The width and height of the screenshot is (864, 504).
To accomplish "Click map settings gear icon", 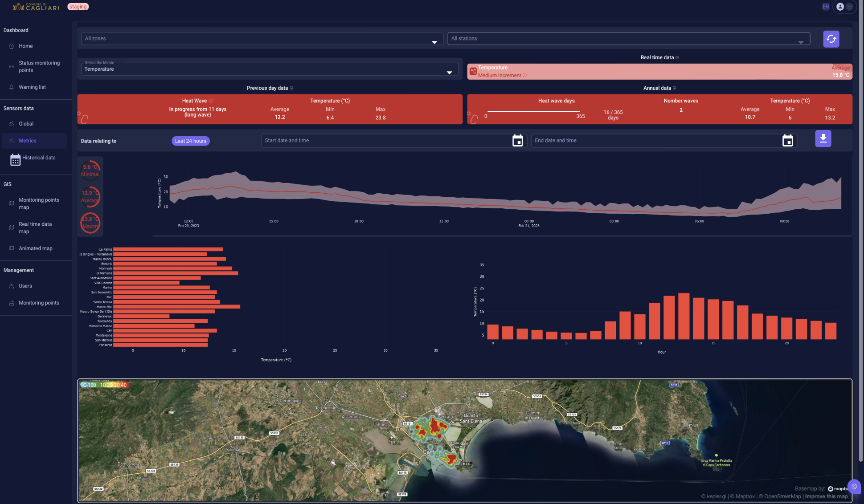I will click(854, 487).
